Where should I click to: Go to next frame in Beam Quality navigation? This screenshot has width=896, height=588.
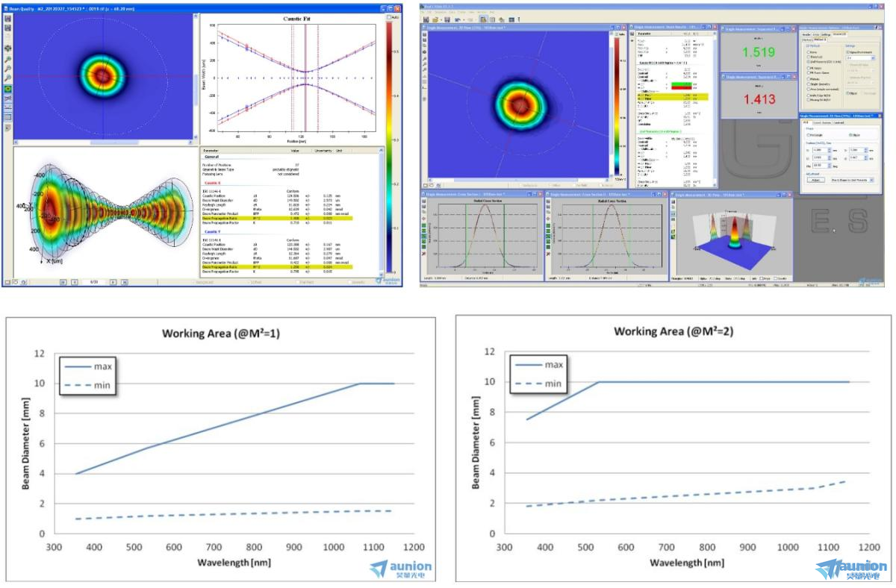(x=113, y=282)
